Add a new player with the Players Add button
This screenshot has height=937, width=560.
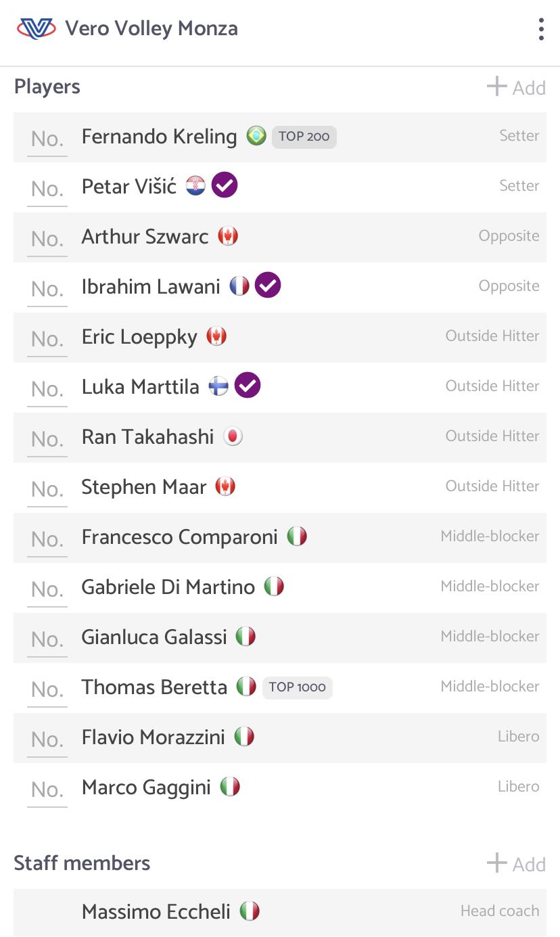(516, 87)
